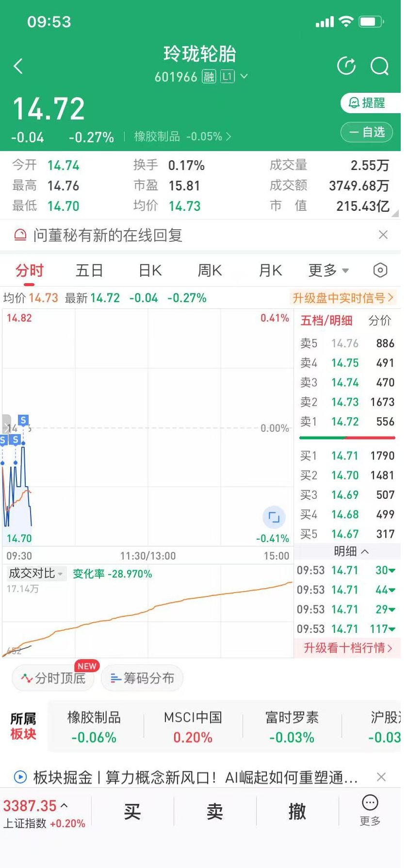
Task: Play the 板块掘金 video icon
Action: 20,777
